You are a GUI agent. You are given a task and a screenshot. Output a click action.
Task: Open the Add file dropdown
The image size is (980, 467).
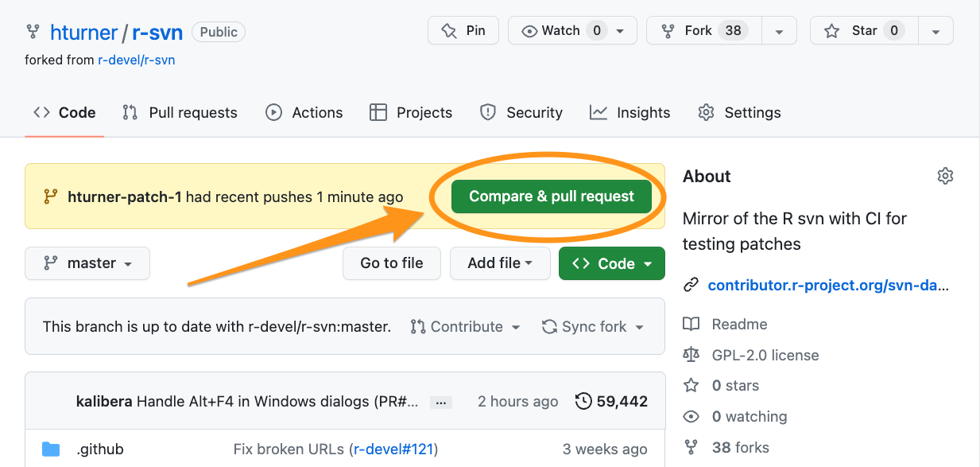point(499,263)
